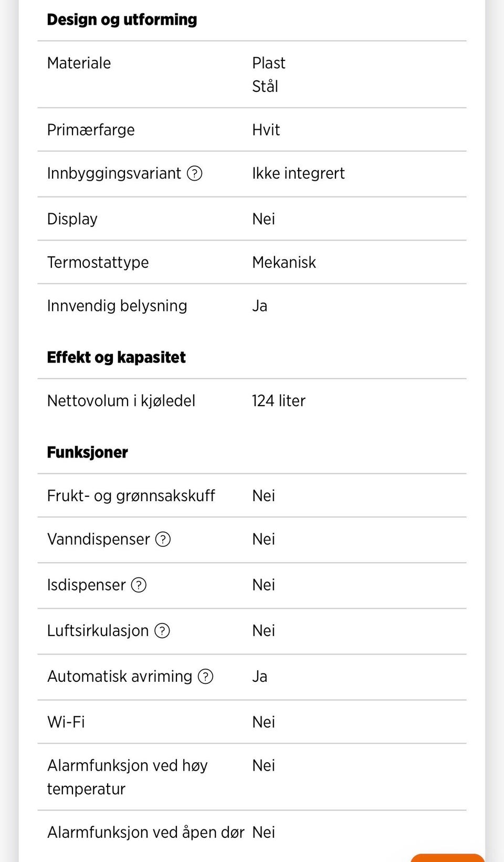Click the "Alarmfunksjon ved åpen dør" label

tap(145, 833)
